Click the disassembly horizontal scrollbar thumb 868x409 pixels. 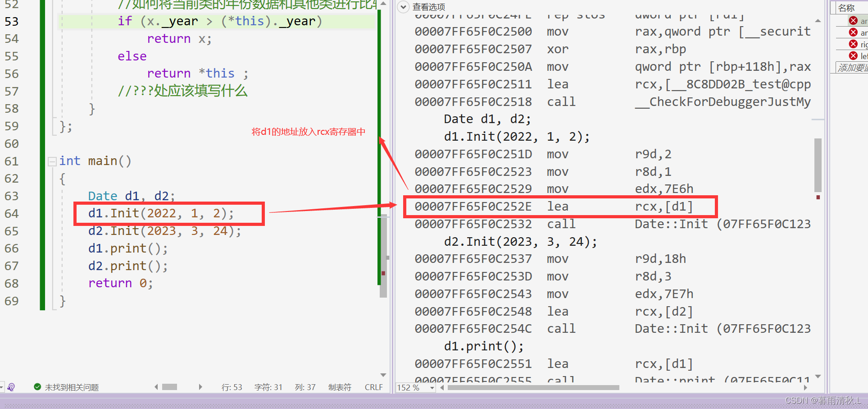click(x=533, y=387)
